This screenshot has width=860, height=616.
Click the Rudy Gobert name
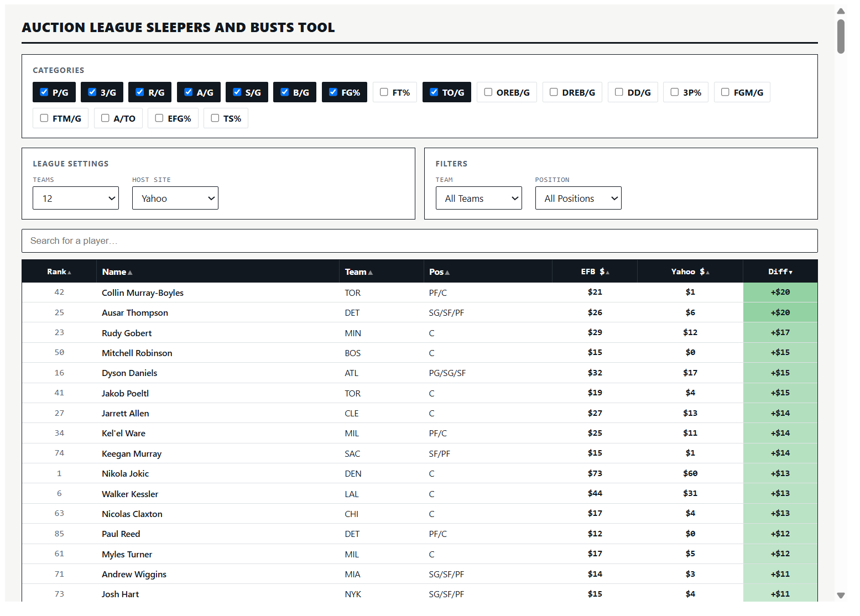point(127,333)
